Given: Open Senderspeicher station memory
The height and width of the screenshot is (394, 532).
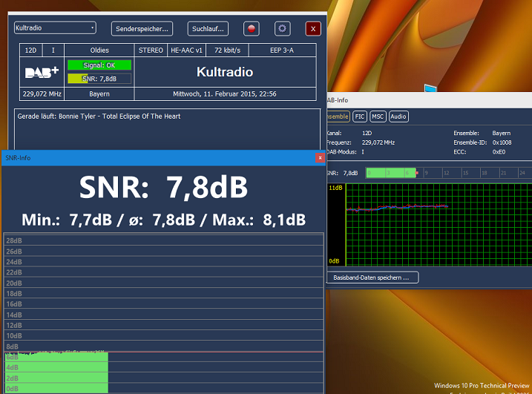Looking at the screenshot, I should coord(142,29).
